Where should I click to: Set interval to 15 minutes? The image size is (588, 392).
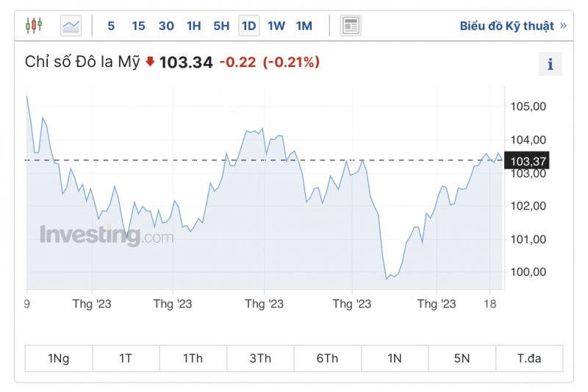coord(138,26)
